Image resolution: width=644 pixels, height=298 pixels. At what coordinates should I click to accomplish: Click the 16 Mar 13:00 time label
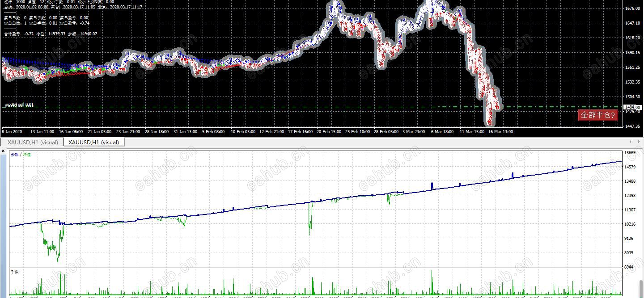(500, 132)
